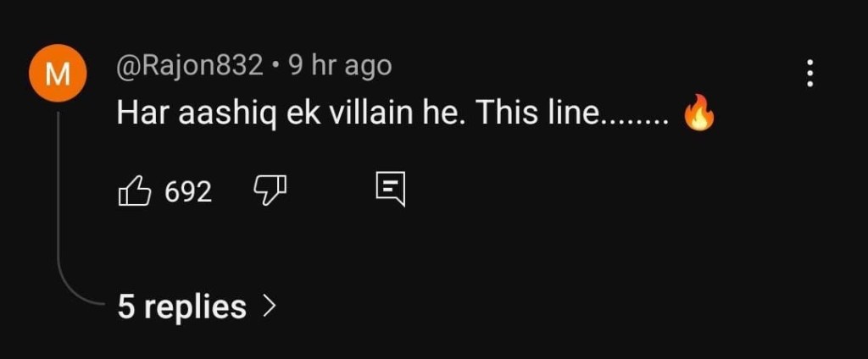Tap the fire emoji in the comment

click(699, 113)
